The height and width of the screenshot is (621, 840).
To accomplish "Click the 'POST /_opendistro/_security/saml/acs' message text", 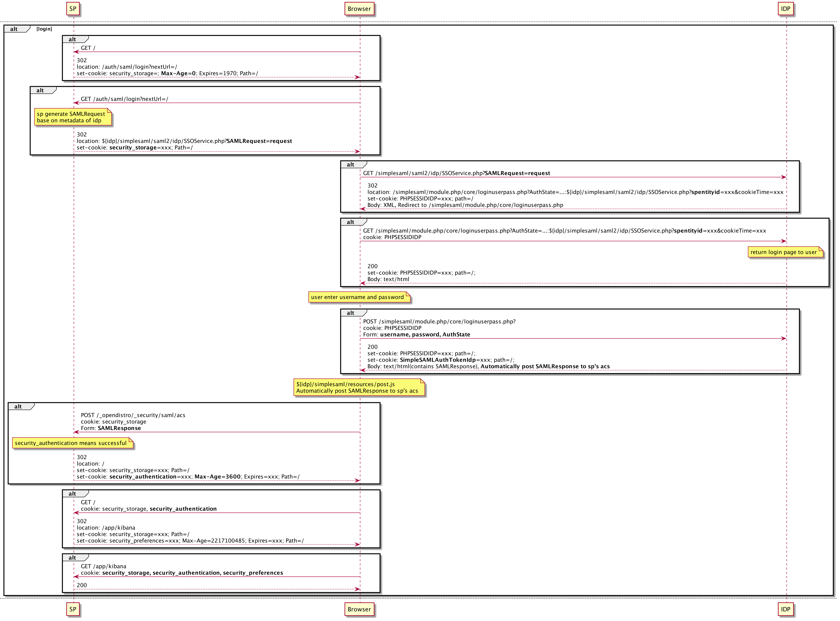I will (x=133, y=415).
